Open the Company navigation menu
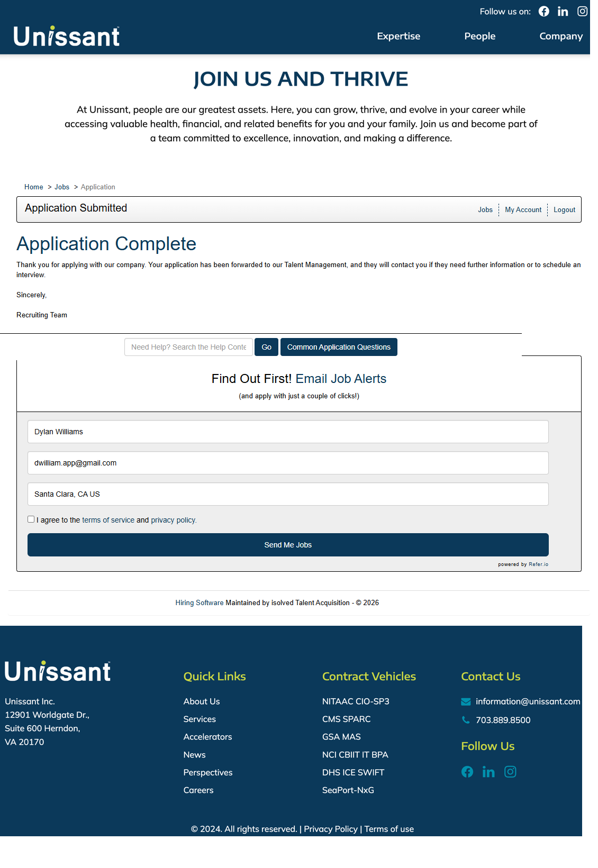This screenshot has width=598, height=868. (560, 36)
